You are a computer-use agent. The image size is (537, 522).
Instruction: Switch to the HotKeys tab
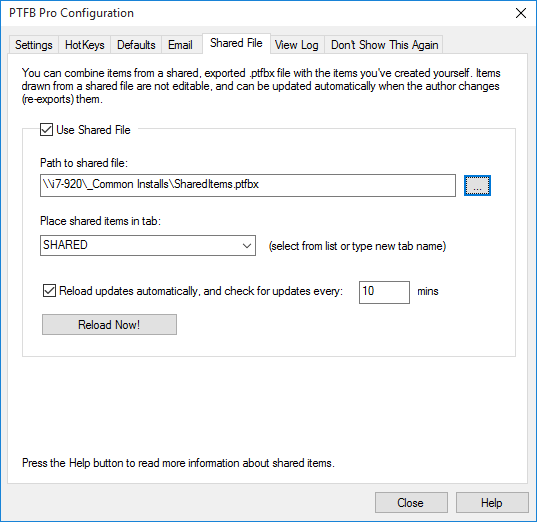pyautogui.click(x=85, y=45)
